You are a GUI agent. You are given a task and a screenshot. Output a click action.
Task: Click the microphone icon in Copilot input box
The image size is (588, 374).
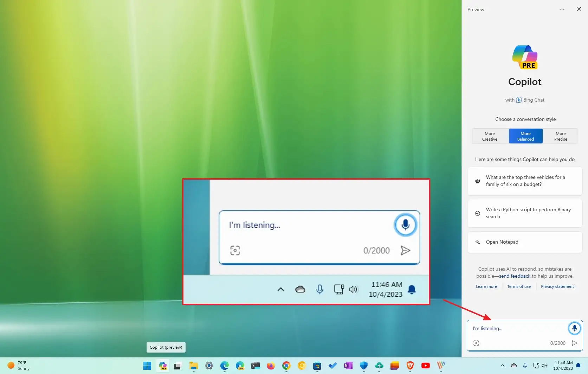click(574, 328)
